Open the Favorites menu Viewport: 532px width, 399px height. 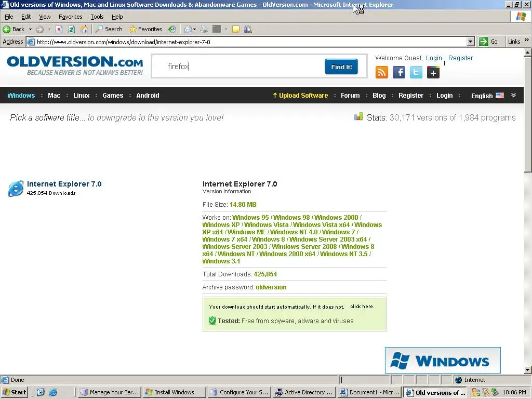(70, 17)
